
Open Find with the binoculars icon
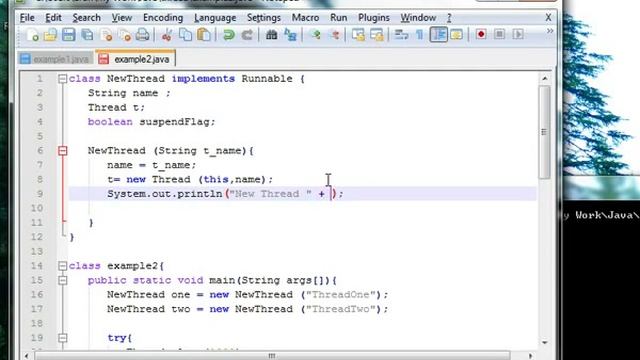click(271, 35)
